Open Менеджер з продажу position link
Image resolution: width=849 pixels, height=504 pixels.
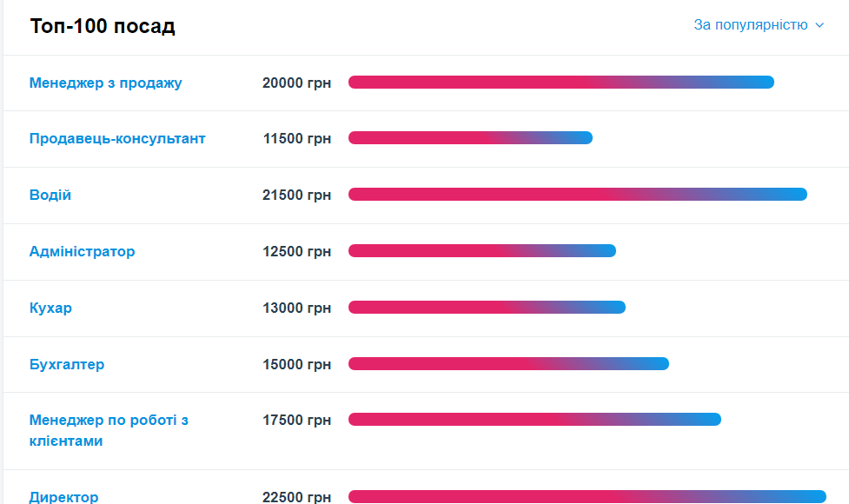pos(106,83)
